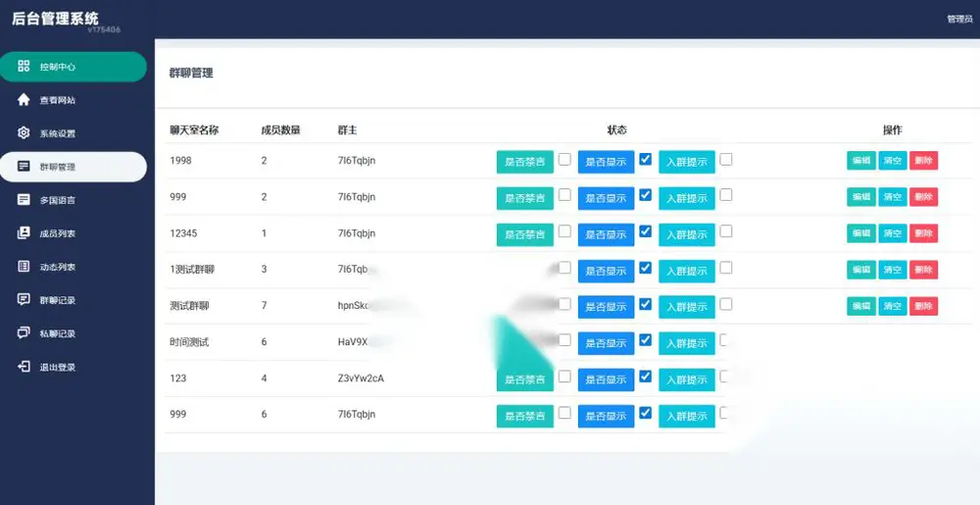
Task: Tick 是否禁言 checkbox for row 12345
Action: pos(564,231)
